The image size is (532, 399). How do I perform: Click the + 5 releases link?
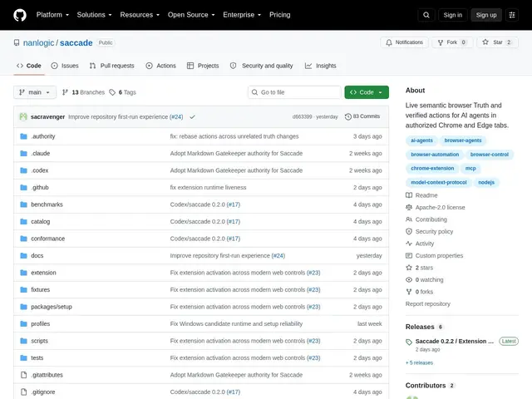tap(419, 363)
